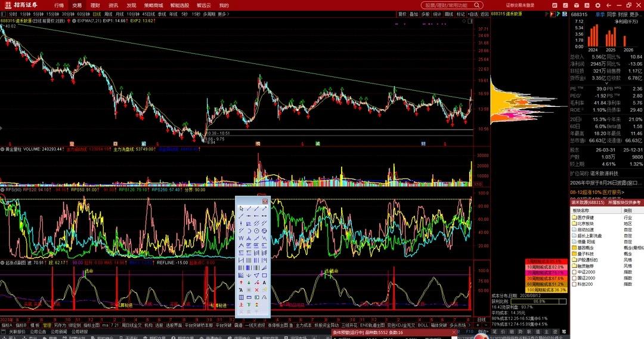
Task: Add stock via +自选 button
Action: (473, 14)
